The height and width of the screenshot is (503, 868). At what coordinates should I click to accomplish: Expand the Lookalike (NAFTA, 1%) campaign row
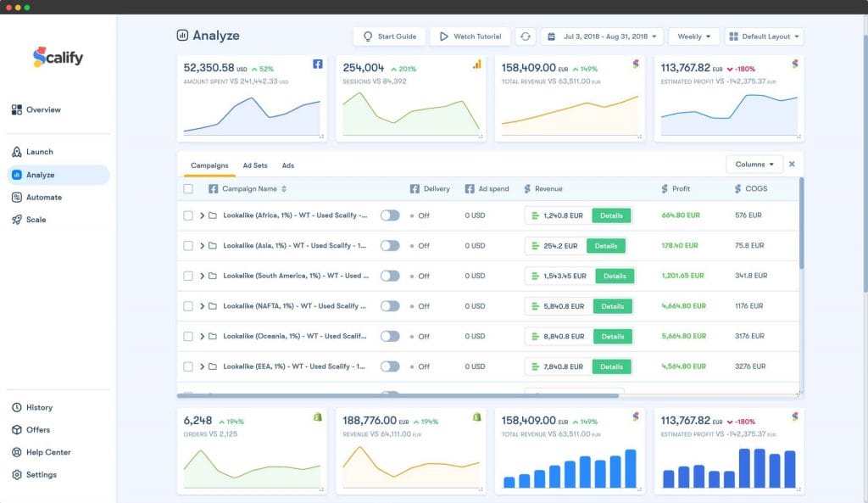[203, 306]
